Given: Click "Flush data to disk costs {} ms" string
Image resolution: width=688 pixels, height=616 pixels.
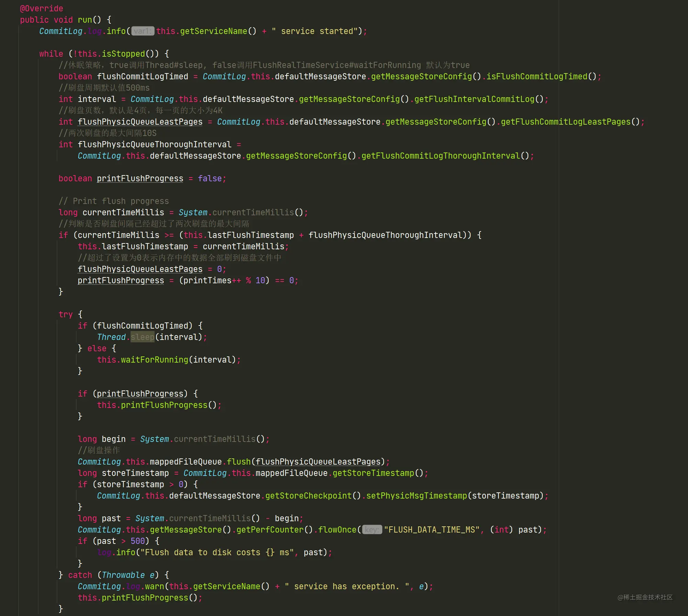Looking at the screenshot, I should point(217,552).
